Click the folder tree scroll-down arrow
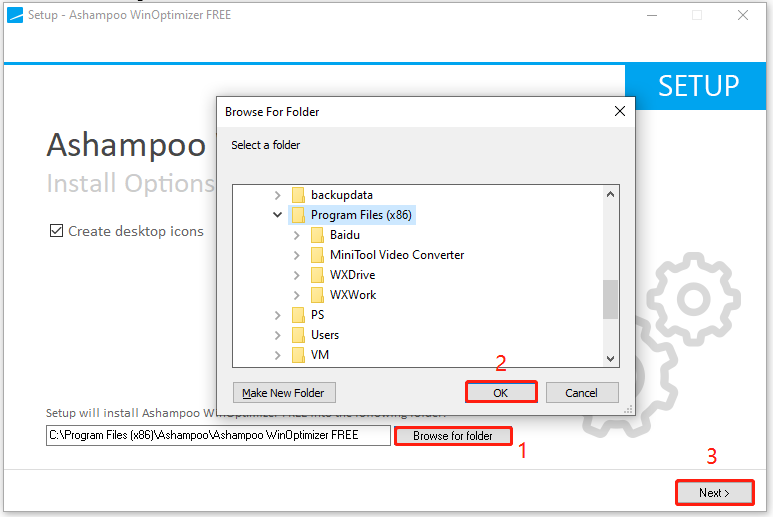Viewport: 773px width, 517px height. (610, 359)
